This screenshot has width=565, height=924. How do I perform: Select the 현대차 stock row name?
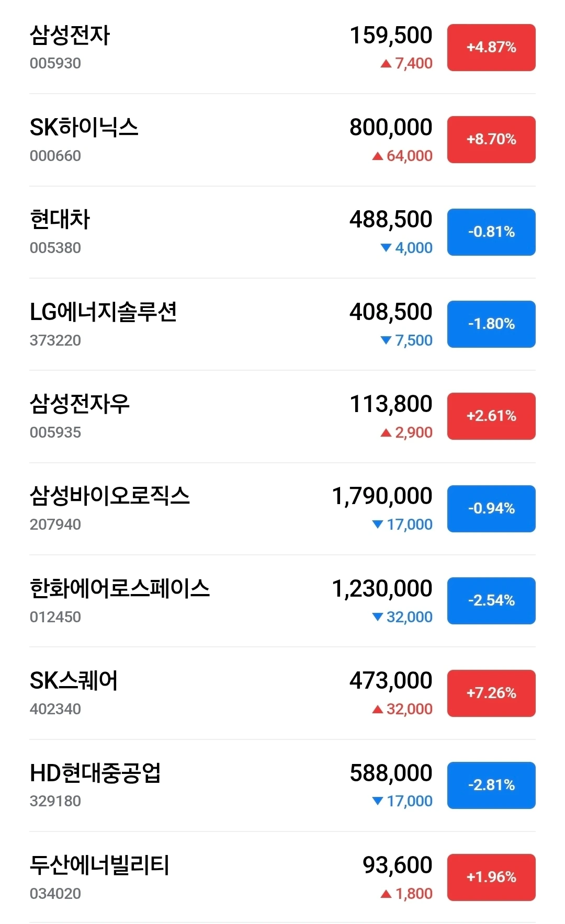coord(60,220)
